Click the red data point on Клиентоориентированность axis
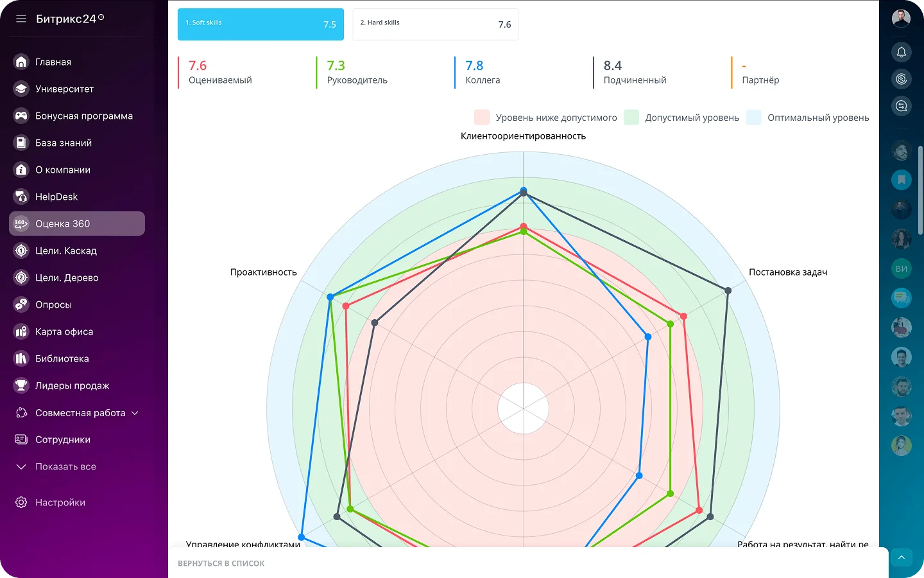The width and height of the screenshot is (924, 578). pyautogui.click(x=524, y=227)
